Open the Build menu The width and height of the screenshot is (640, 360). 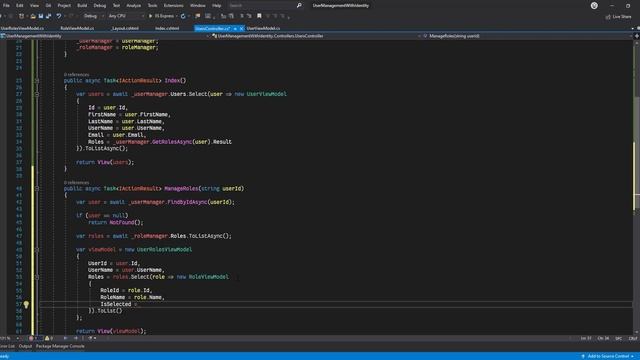(82, 6)
